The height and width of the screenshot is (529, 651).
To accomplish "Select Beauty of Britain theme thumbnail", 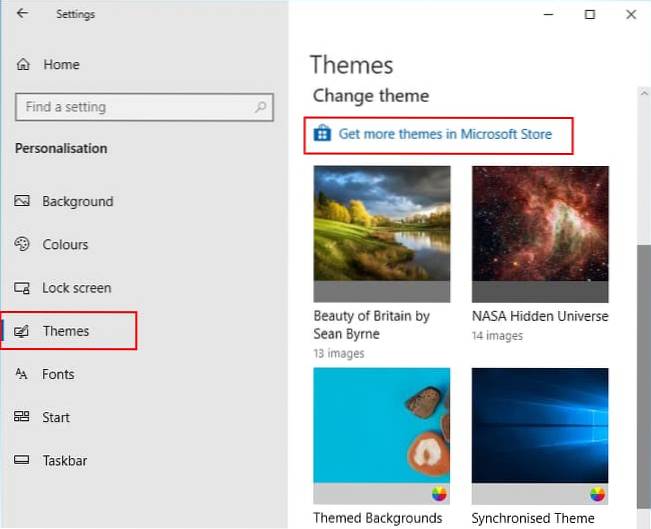I will click(x=381, y=233).
